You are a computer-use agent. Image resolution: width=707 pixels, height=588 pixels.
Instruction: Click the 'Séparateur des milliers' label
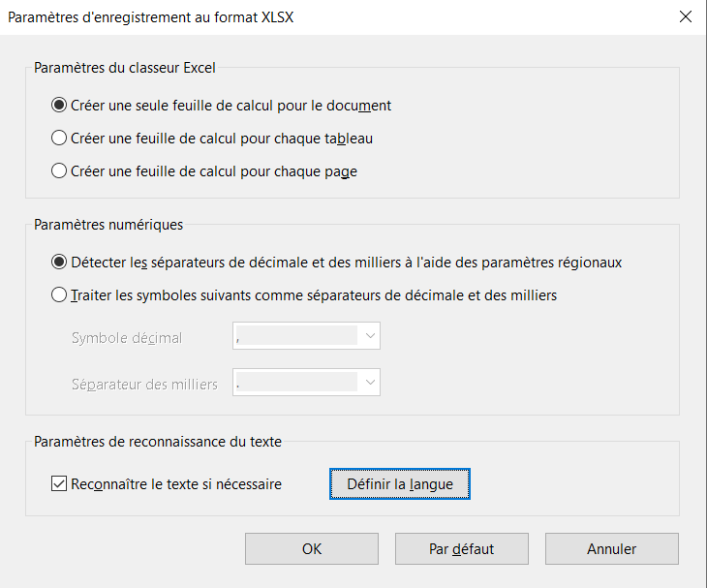144,385
